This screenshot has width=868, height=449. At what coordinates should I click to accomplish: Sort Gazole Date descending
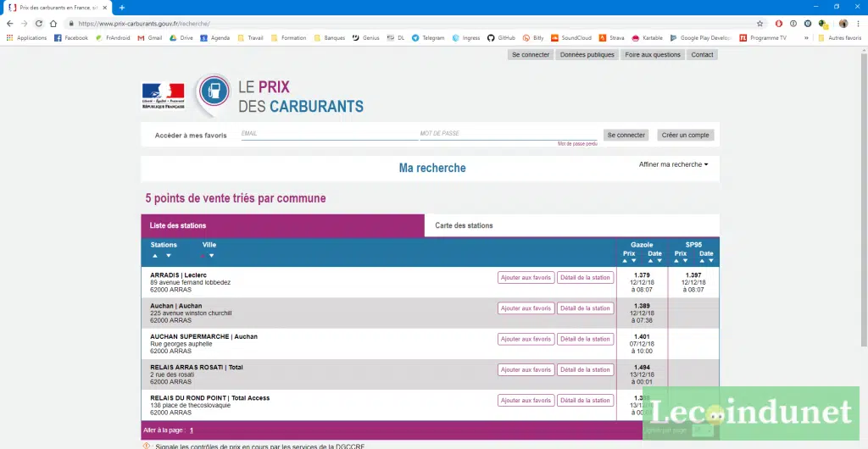tap(659, 260)
